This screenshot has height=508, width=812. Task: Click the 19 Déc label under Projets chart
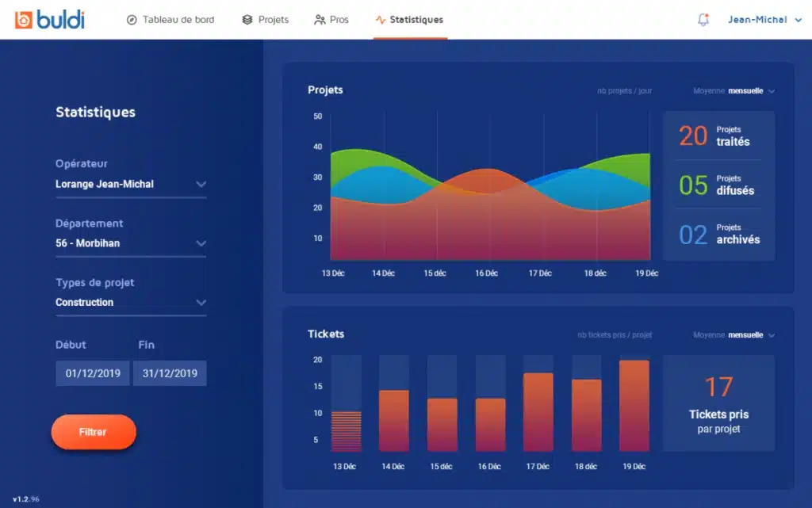pyautogui.click(x=647, y=273)
